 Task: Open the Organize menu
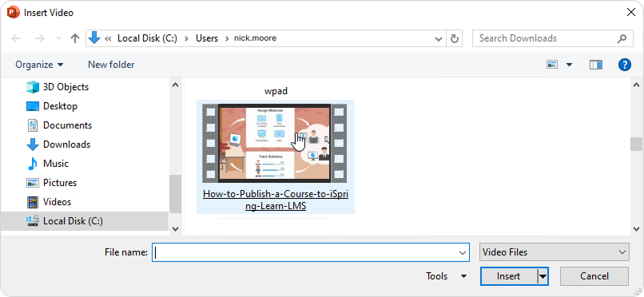click(39, 65)
